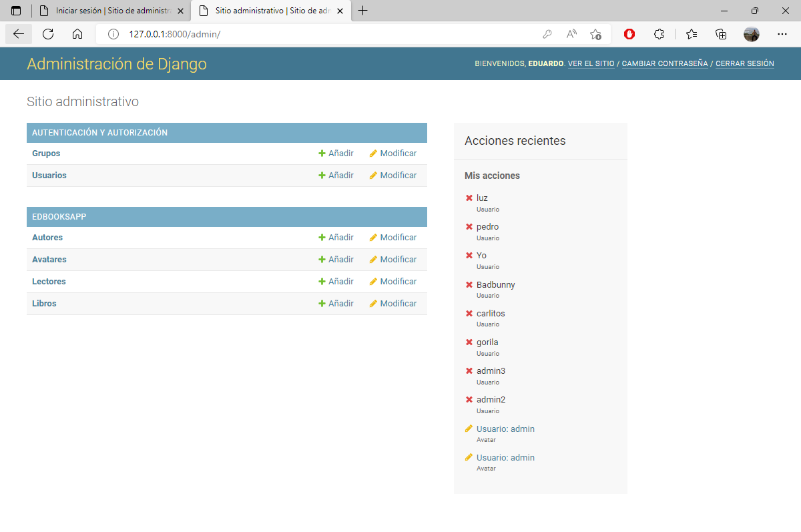Add a new Avatares entry
This screenshot has width=801, height=532.
[x=336, y=260]
